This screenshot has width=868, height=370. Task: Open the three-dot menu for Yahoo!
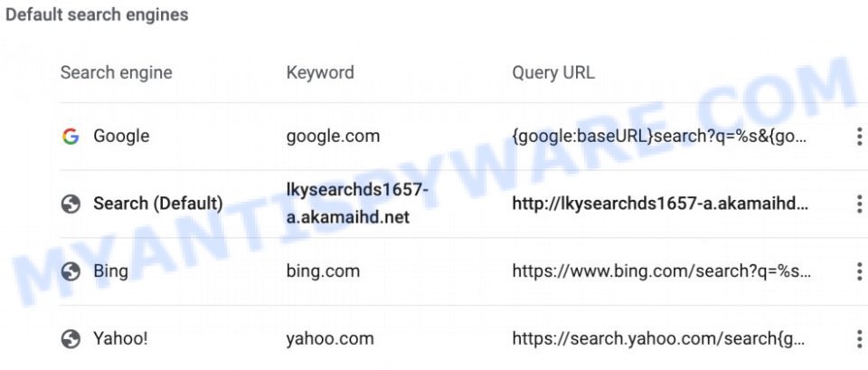pyautogui.click(x=859, y=338)
